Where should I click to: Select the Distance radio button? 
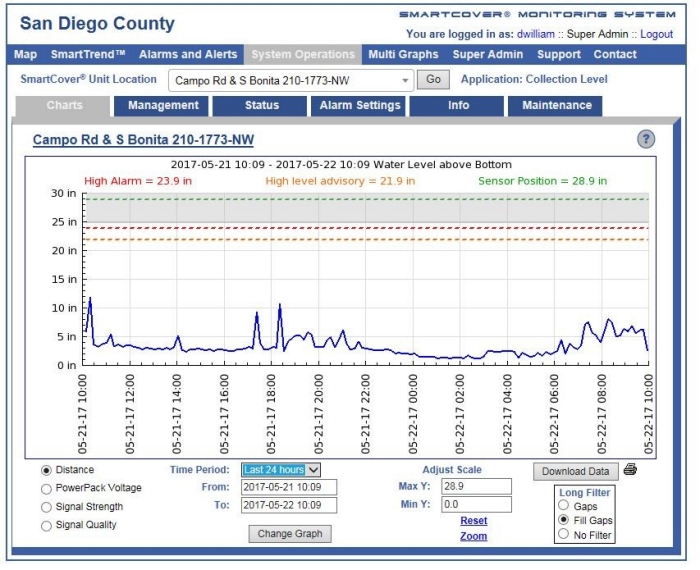(x=46, y=470)
